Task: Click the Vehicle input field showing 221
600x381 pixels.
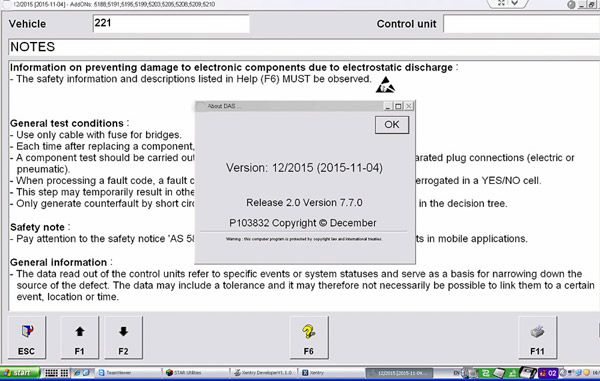Action: (x=171, y=24)
